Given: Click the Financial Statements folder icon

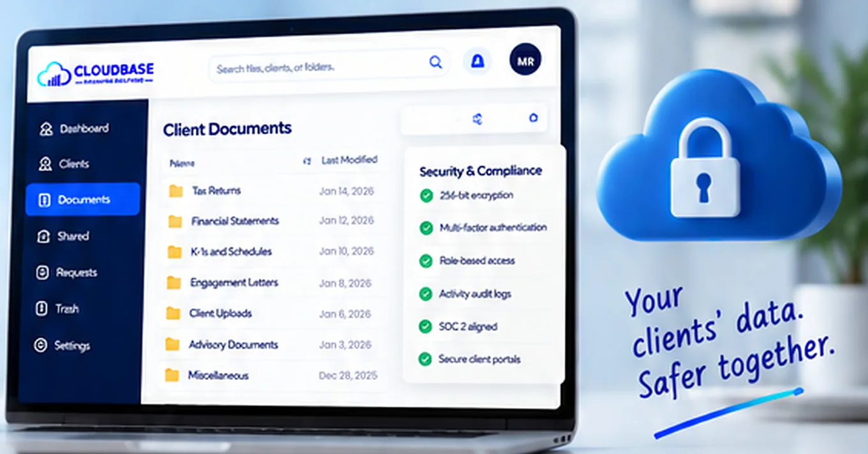Looking at the screenshot, I should coord(175,221).
